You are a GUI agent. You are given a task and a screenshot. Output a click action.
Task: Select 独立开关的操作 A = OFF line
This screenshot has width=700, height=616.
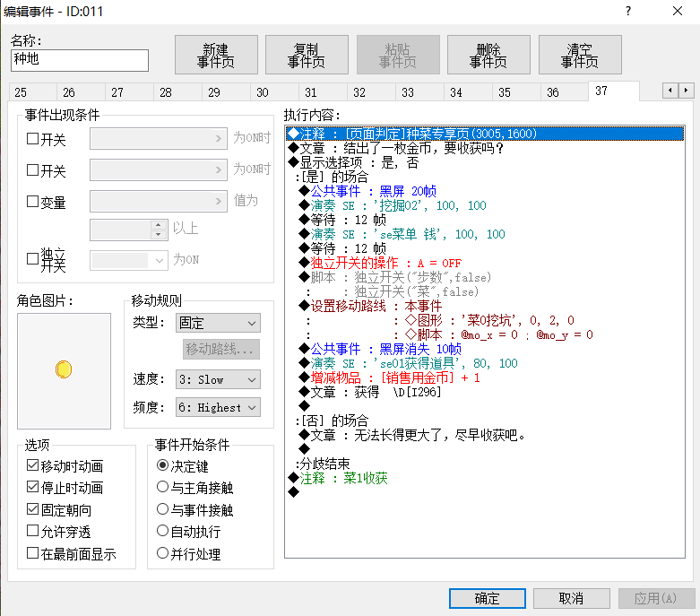tap(485, 263)
